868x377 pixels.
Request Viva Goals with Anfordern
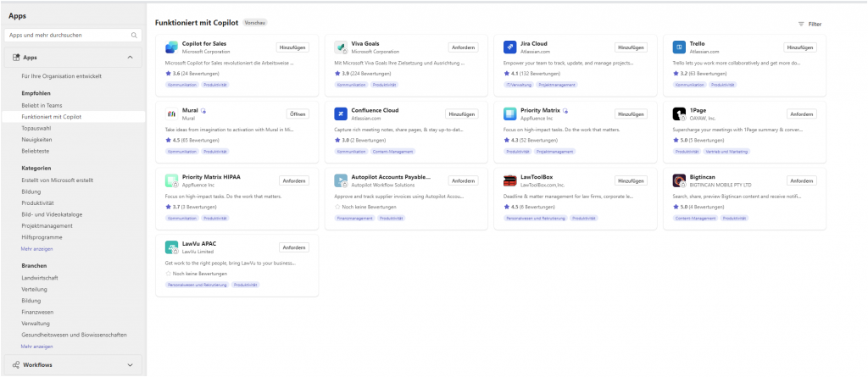(x=463, y=47)
